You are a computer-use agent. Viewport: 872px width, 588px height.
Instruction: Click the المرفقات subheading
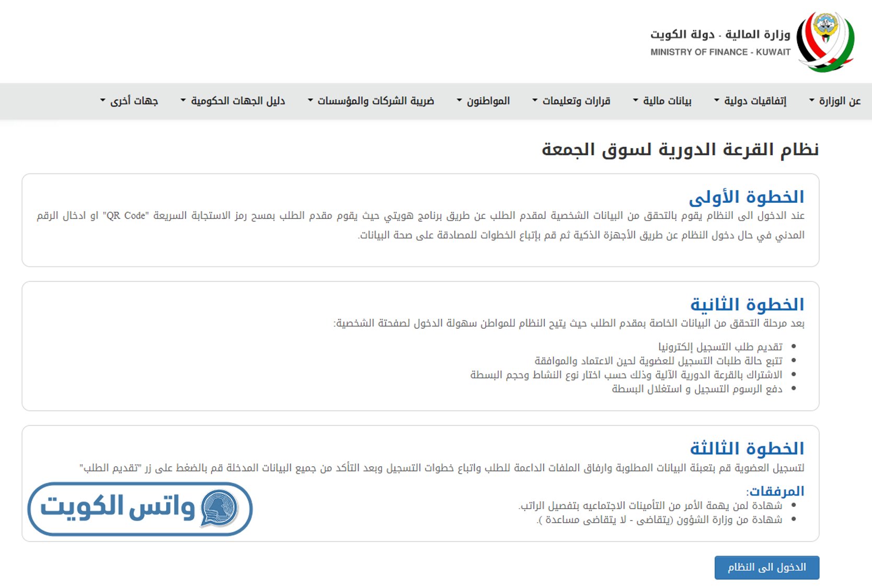tap(775, 491)
